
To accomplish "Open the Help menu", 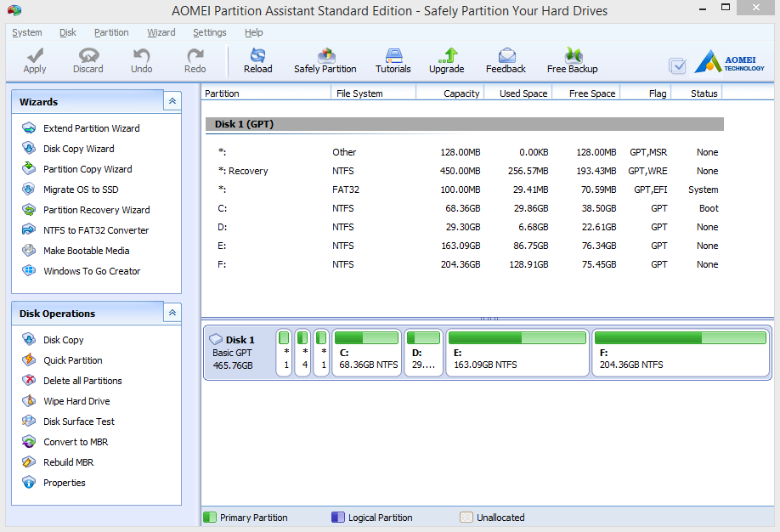I will 254,32.
